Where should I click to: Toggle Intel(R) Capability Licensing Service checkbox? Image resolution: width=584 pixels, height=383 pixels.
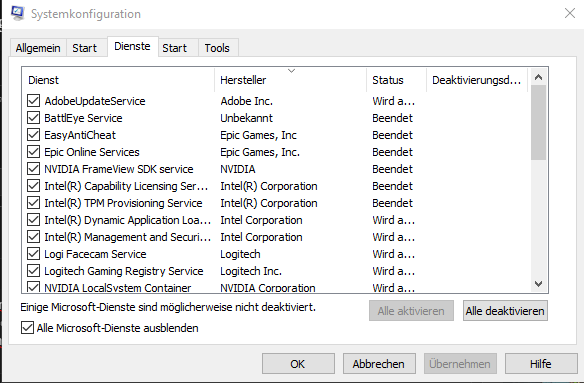point(34,186)
